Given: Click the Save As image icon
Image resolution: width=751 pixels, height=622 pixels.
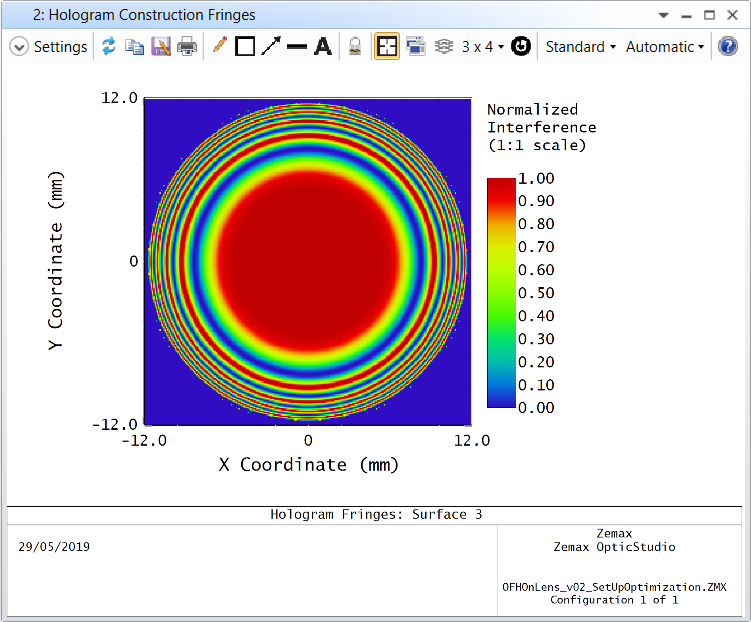Looking at the screenshot, I should click(161, 46).
